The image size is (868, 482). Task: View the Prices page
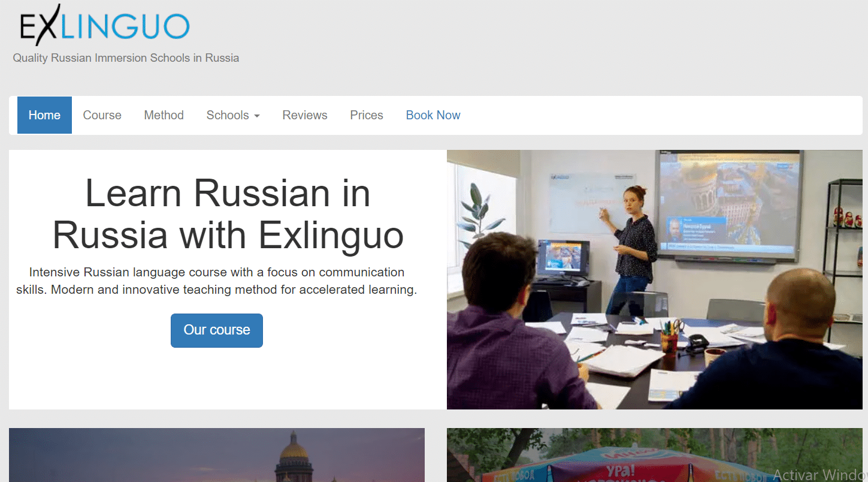(x=367, y=115)
